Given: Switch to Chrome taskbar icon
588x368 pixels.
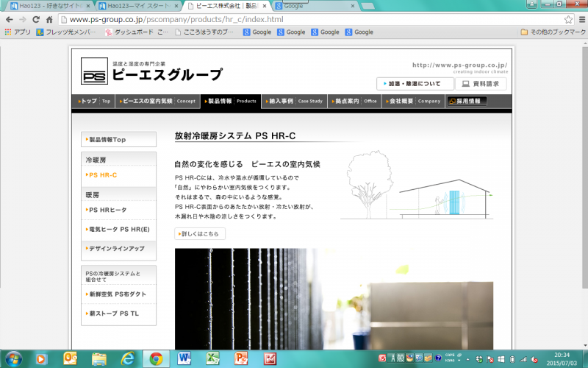Looking at the screenshot, I should [x=156, y=359].
